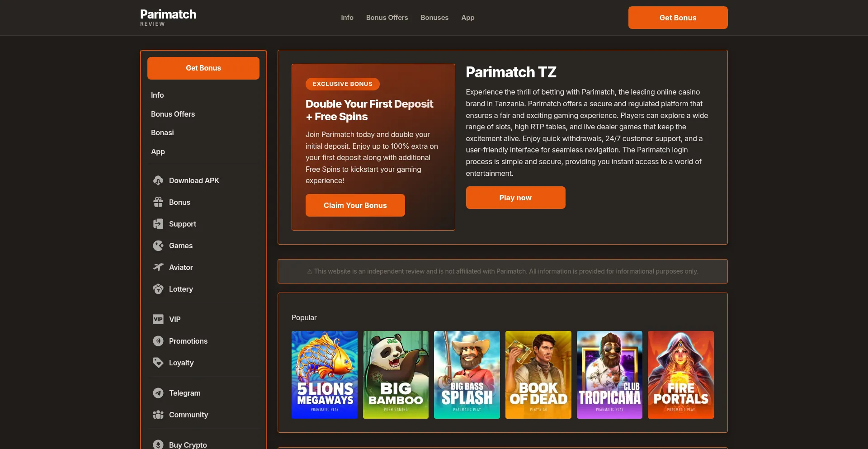Click the Loyalty tag icon

coord(158,363)
